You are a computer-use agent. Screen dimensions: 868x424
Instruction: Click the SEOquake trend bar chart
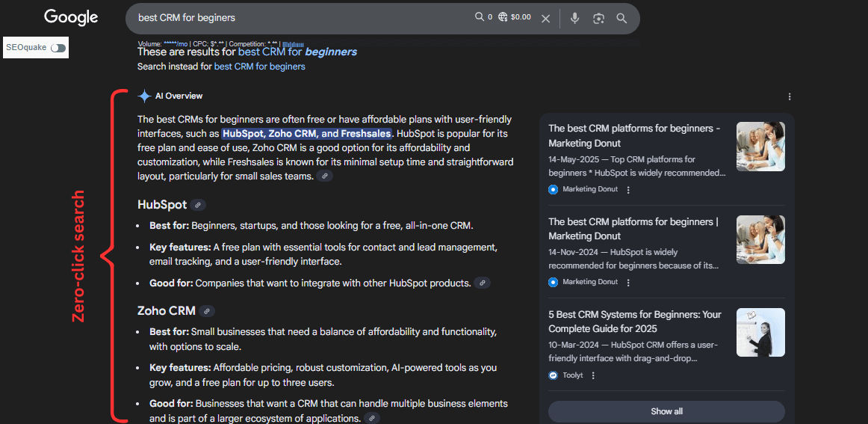pyautogui.click(x=294, y=43)
